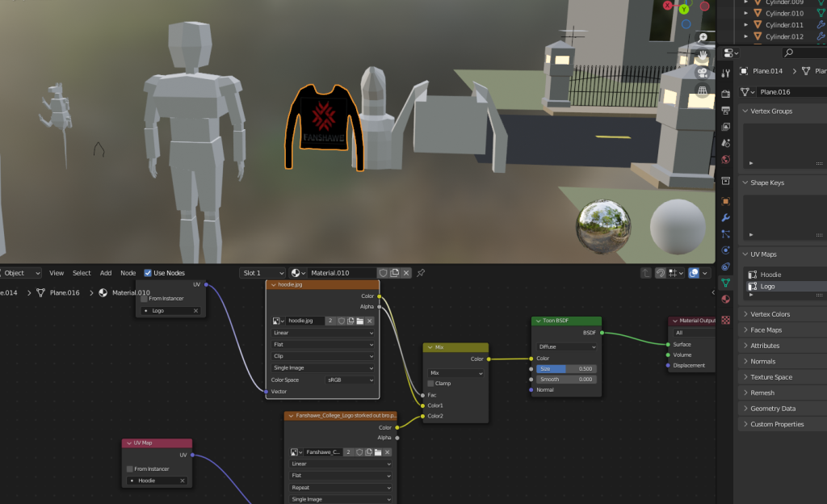Adjust the Toon BSDF Size slider
827x504 pixels.
tap(566, 368)
